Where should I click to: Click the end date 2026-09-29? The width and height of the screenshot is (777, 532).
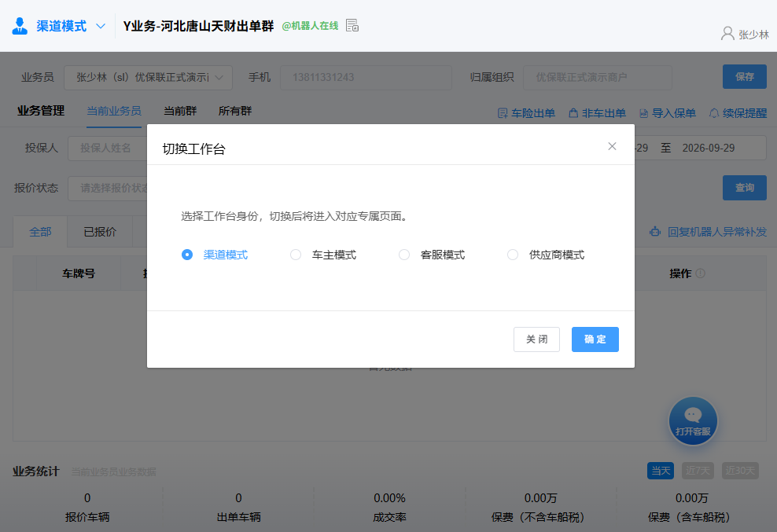point(708,148)
